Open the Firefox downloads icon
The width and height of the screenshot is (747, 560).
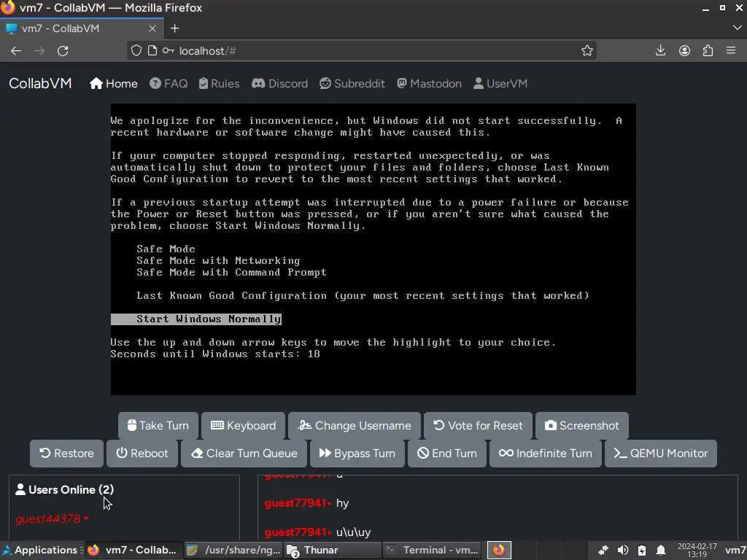[x=660, y=50]
